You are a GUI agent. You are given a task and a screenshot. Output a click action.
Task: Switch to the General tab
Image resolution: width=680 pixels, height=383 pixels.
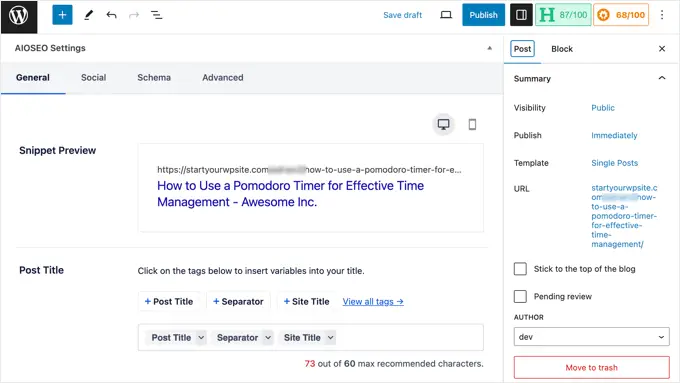pos(33,78)
